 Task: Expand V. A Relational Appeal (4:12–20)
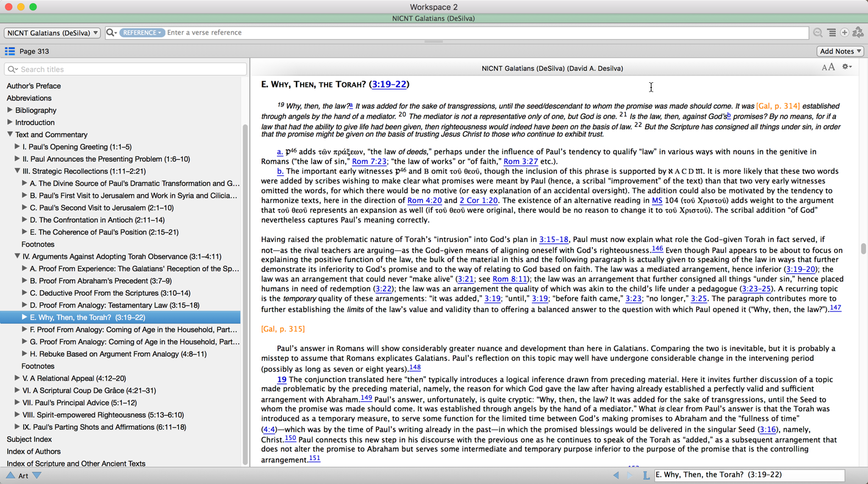click(x=17, y=379)
